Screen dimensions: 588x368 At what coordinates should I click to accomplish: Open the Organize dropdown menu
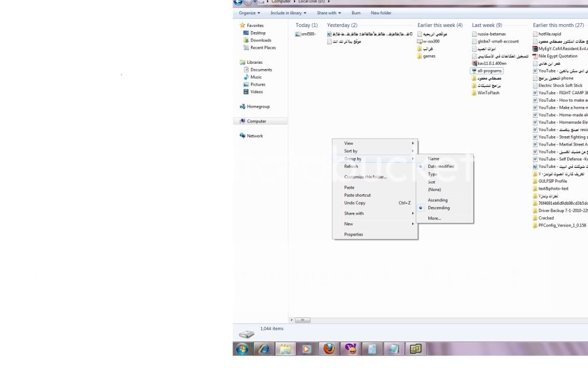click(x=249, y=13)
